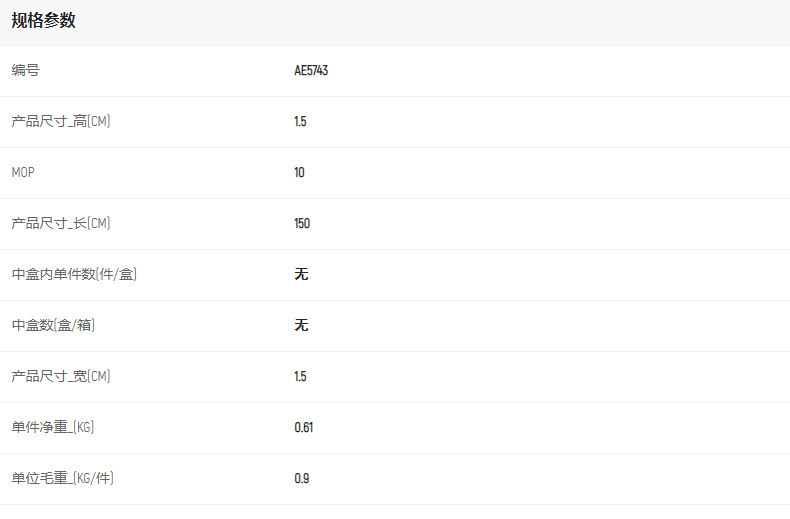Select the 0.9 gross weight value

[302, 479]
